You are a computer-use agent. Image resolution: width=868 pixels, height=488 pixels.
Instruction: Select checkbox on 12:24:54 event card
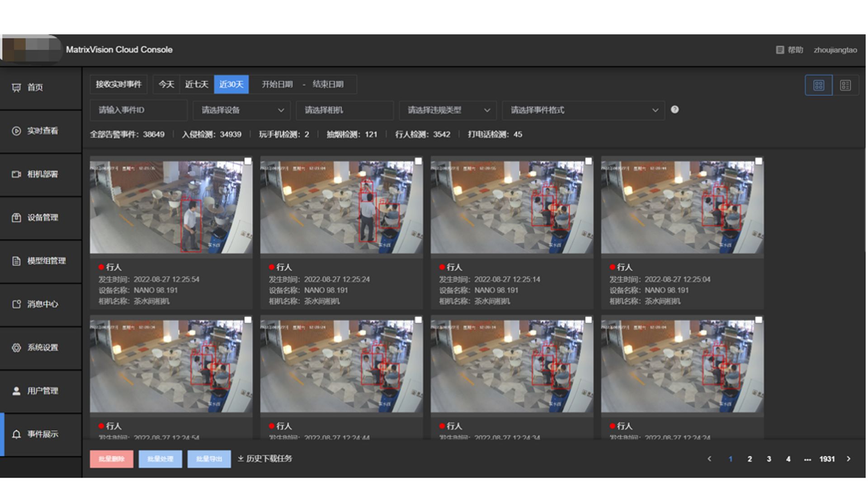[x=248, y=320]
